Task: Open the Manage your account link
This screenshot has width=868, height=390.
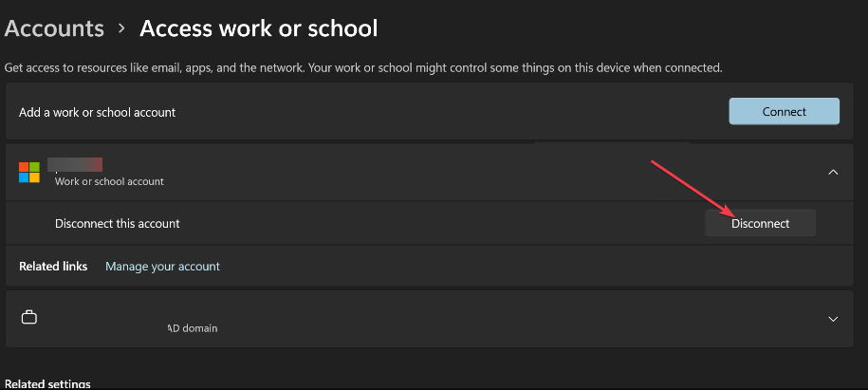Action: coord(162,267)
